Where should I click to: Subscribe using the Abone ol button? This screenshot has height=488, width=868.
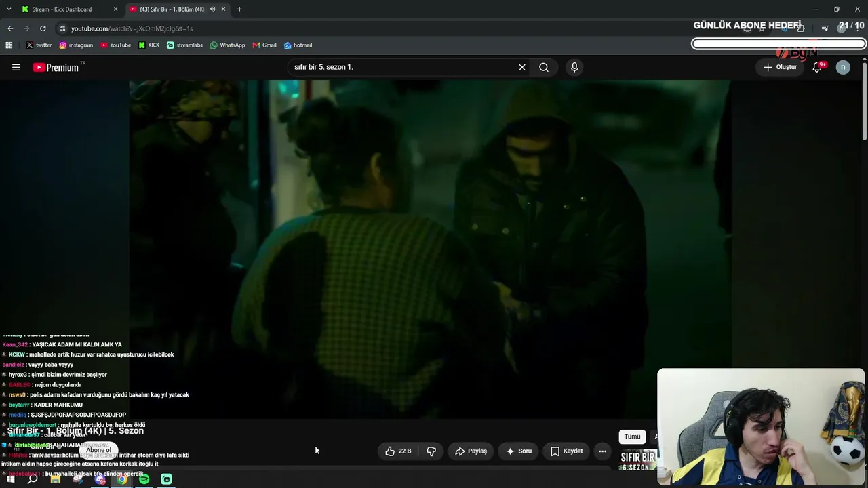point(98,450)
